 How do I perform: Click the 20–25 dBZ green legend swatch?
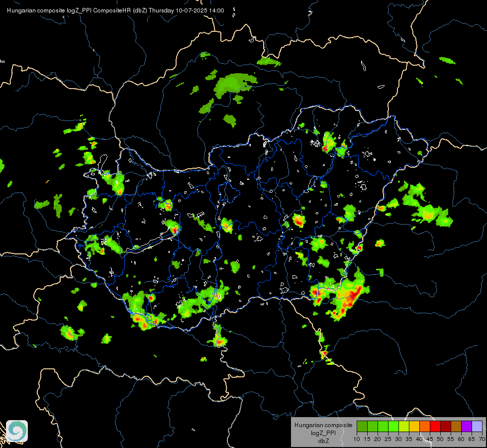click(x=383, y=426)
